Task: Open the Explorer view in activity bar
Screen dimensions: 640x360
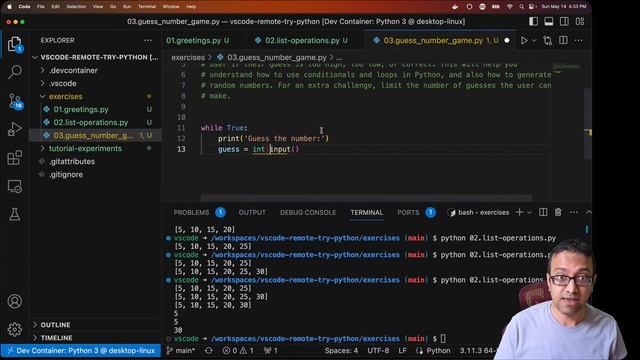Action: tap(15, 44)
